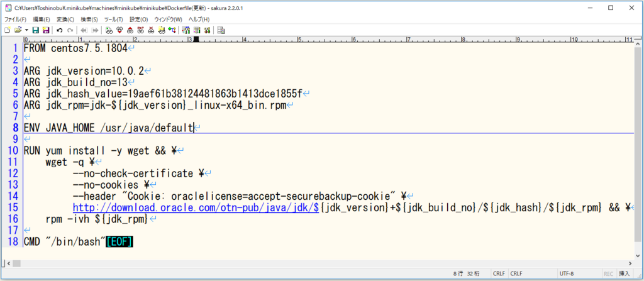Clear search marks with the X binoculars icon

[x=151, y=30]
